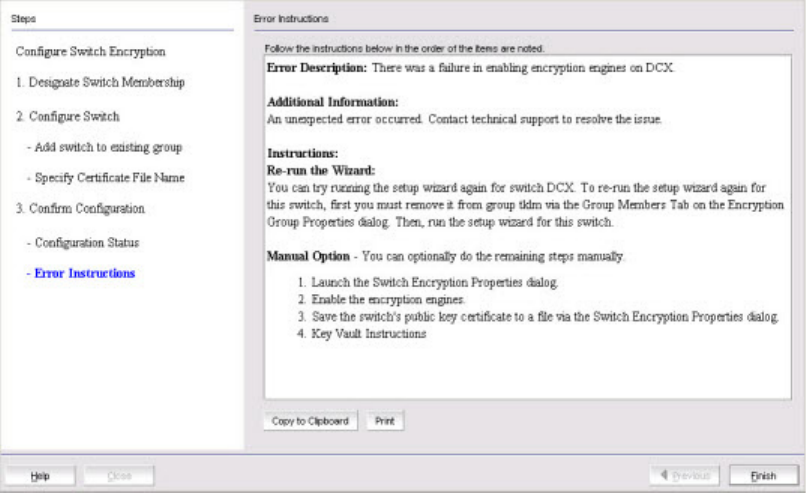Screen dimensions: 806x493
Task: Go to step 1 Designate Switch Membership
Action: pos(99,81)
